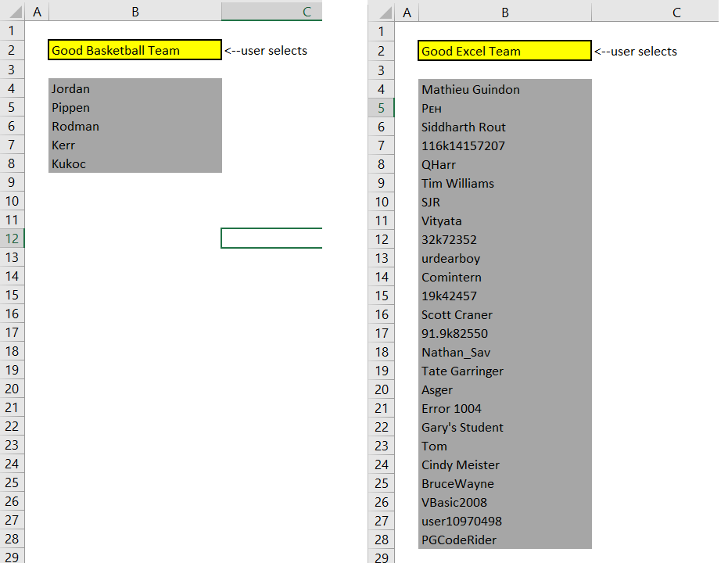Click row 29 header on the right sheet

click(382, 557)
